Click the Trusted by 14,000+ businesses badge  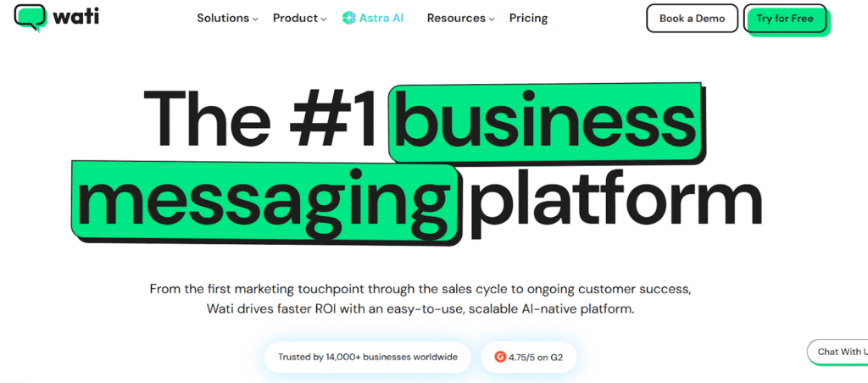[x=367, y=357]
